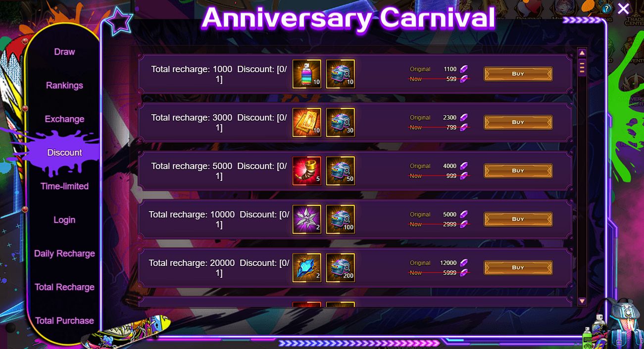Open the Daily Recharge tab
Screen dimensions: 644x349
(x=64, y=254)
